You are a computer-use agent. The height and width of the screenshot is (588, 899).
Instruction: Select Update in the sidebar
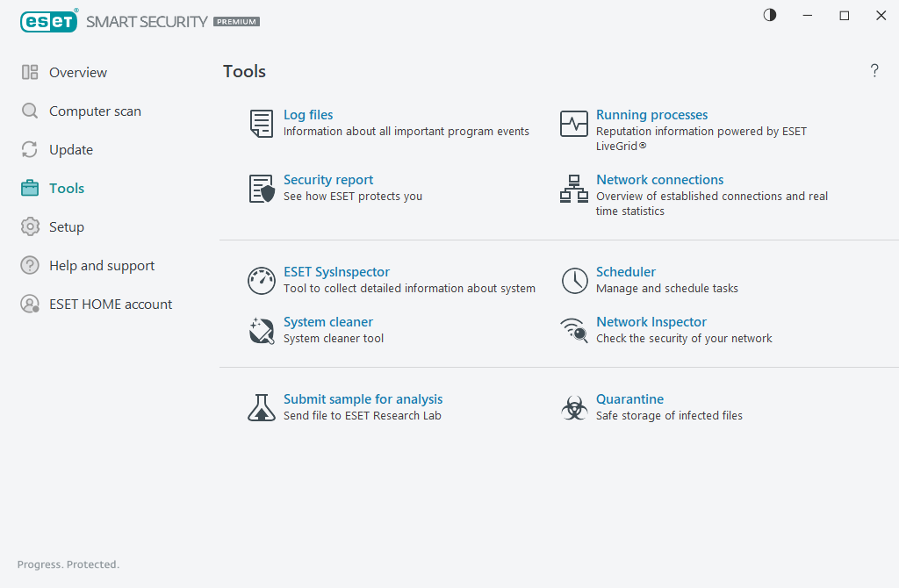pos(71,150)
